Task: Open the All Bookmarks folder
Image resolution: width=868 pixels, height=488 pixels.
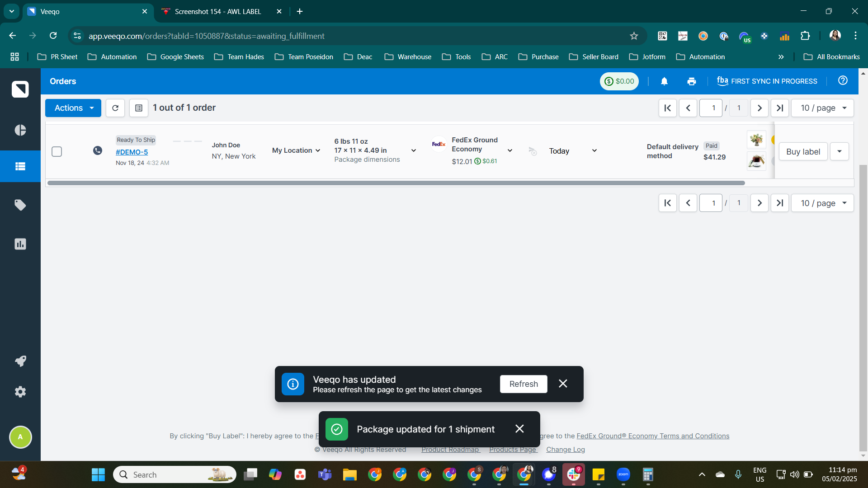Action: pos(831,57)
